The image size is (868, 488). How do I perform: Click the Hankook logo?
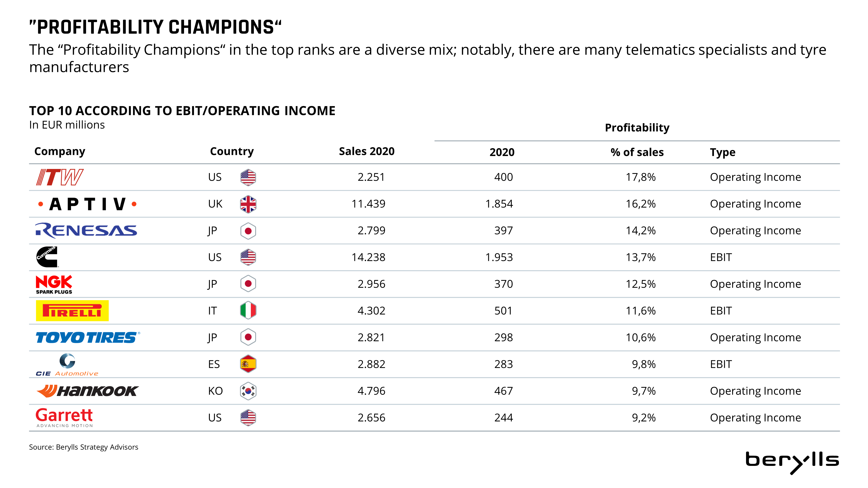point(87,391)
